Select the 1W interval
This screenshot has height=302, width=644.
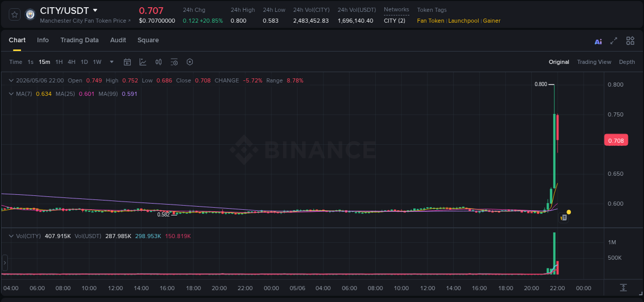[x=97, y=62]
